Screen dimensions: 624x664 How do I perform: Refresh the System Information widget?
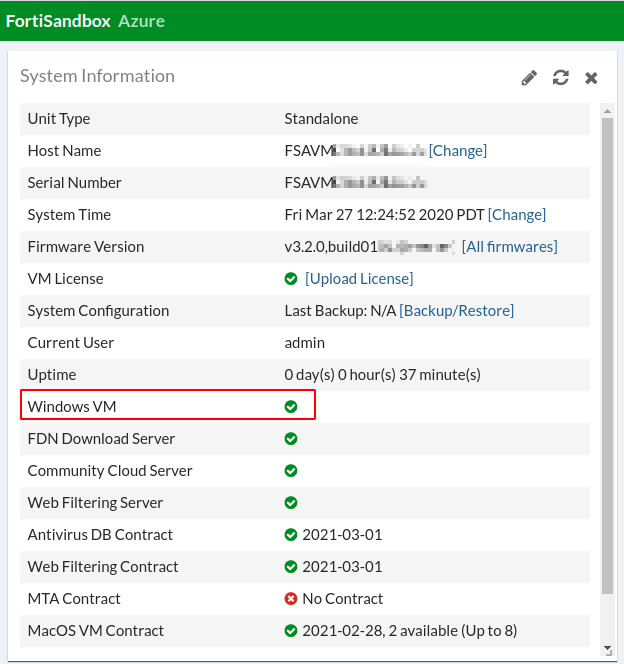tap(560, 78)
